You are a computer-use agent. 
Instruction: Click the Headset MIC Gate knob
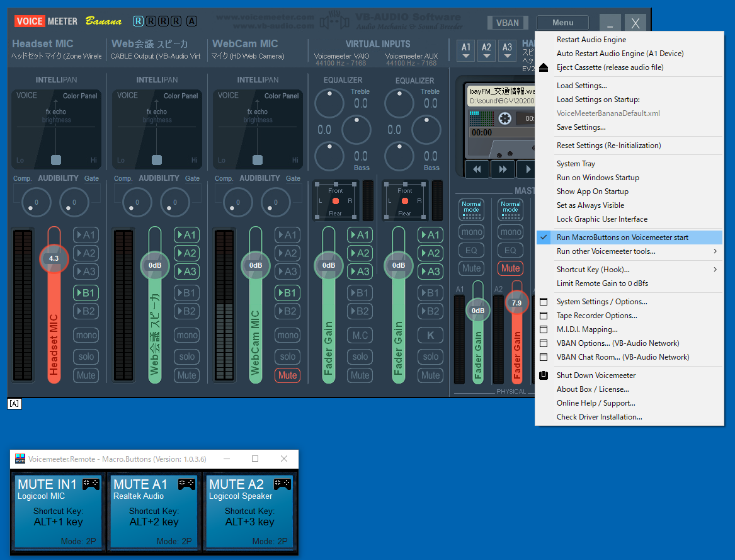click(74, 202)
